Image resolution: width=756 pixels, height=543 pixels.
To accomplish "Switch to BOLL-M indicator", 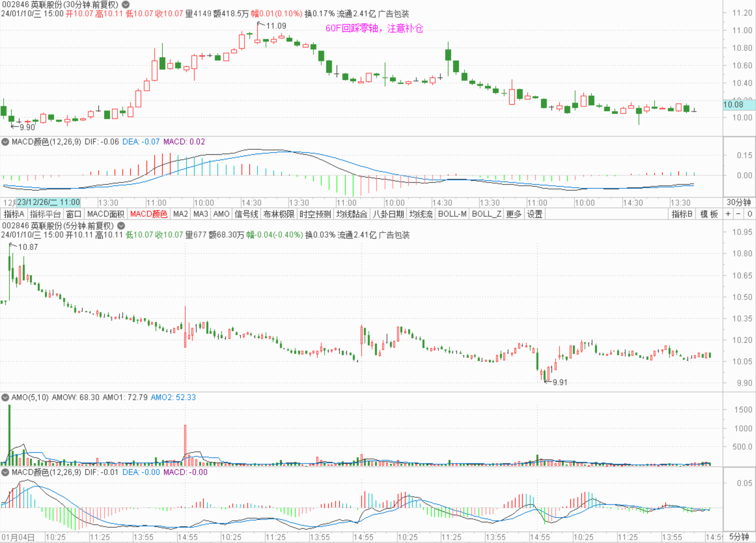I will pos(452,214).
